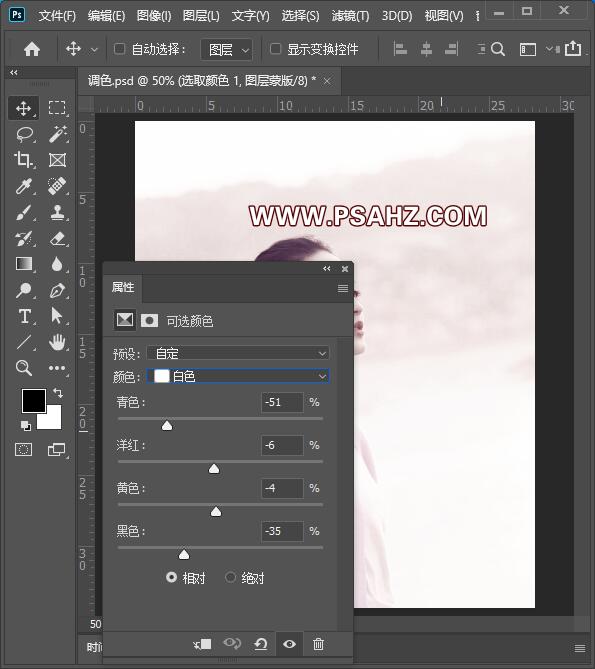The image size is (595, 669).
Task: Select the Hand tool
Action: point(57,342)
